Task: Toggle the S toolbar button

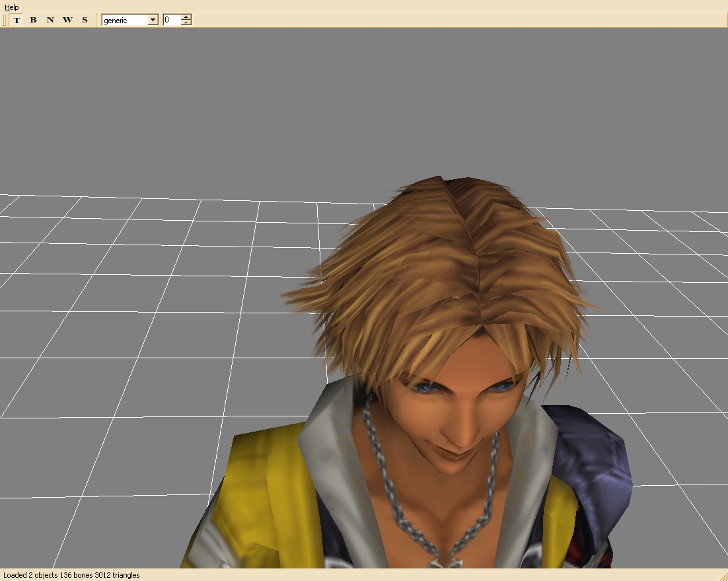Action: point(85,20)
